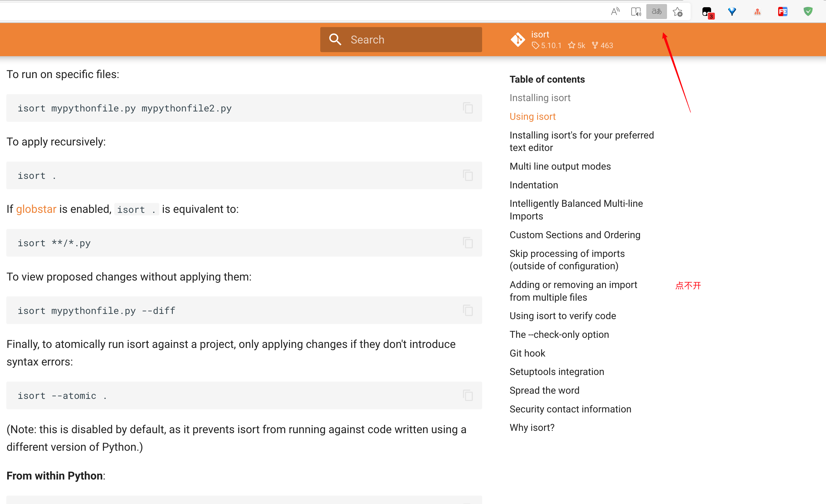
Task: Click the 'Table of contents' heading
Action: click(547, 79)
